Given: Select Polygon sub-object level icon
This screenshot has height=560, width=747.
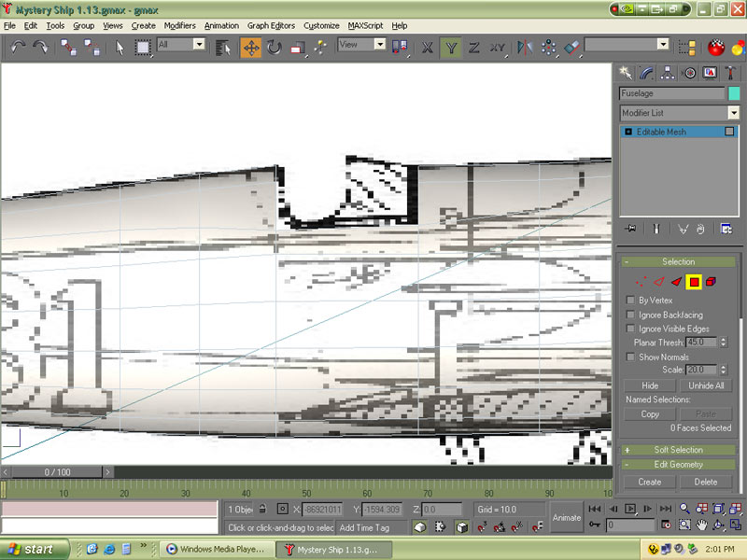Looking at the screenshot, I should point(694,282).
